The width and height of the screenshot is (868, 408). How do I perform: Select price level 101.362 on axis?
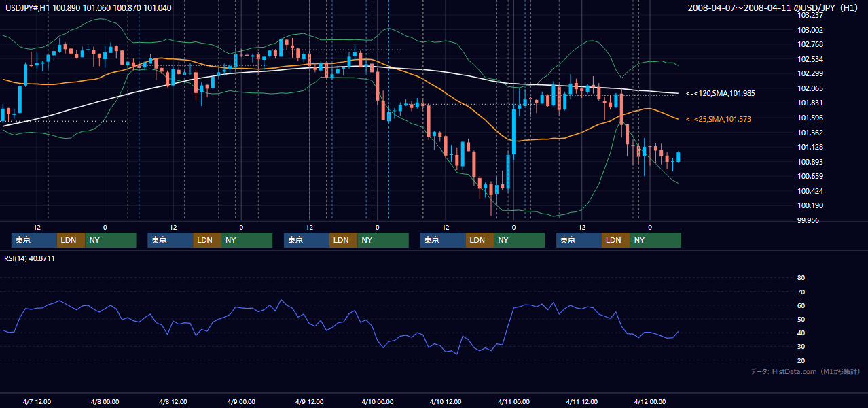(x=810, y=133)
